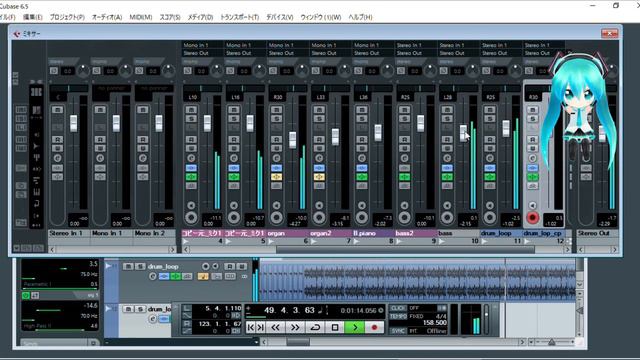Open the MIDI(M) menu
This screenshot has height=360, width=640.
pyautogui.click(x=140, y=17)
